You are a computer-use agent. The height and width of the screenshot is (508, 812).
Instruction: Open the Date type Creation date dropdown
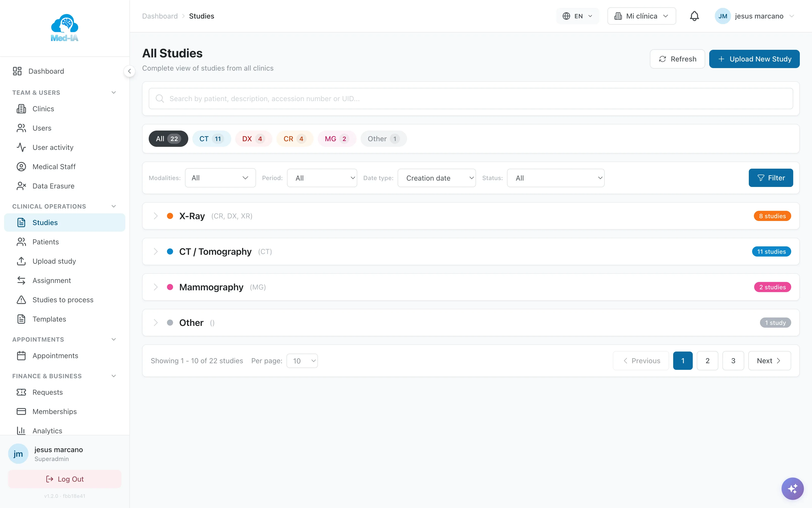click(x=436, y=178)
